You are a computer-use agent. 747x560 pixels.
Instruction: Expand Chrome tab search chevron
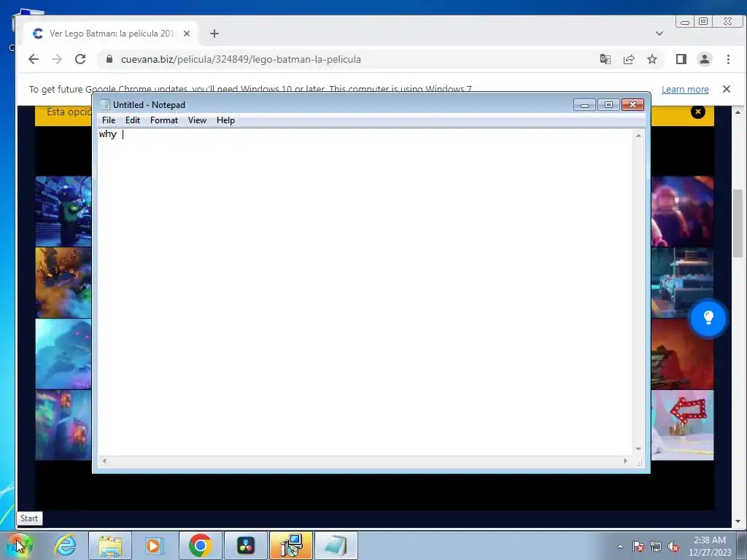pos(659,34)
